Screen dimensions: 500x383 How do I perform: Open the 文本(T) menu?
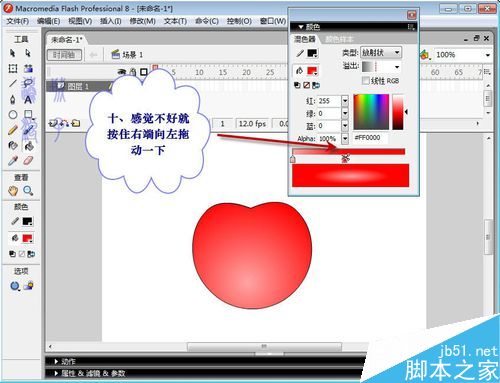[x=175, y=21]
